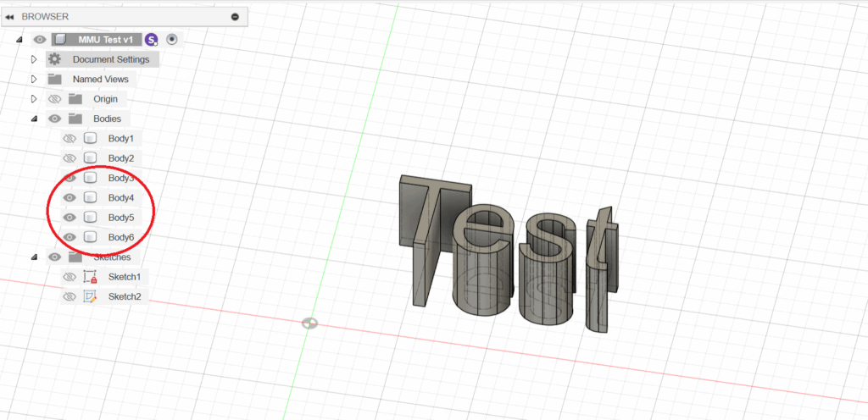Click the BROWSER panel title
Viewport: 868px width, 420px height.
click(x=45, y=17)
